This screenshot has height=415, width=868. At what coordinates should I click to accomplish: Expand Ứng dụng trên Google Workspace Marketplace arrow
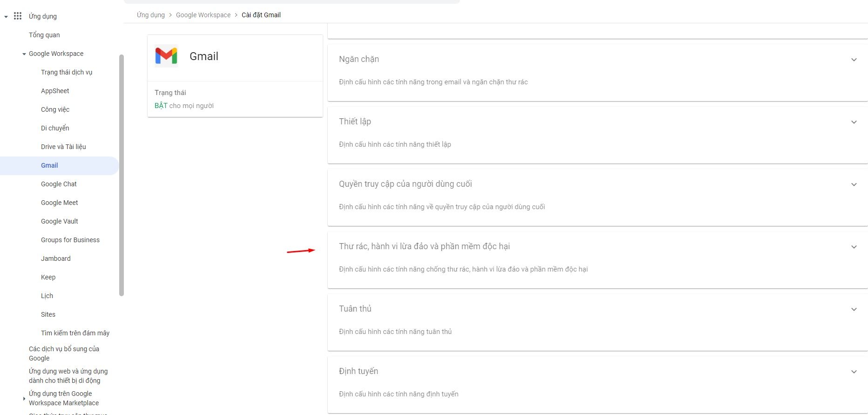[x=24, y=399]
